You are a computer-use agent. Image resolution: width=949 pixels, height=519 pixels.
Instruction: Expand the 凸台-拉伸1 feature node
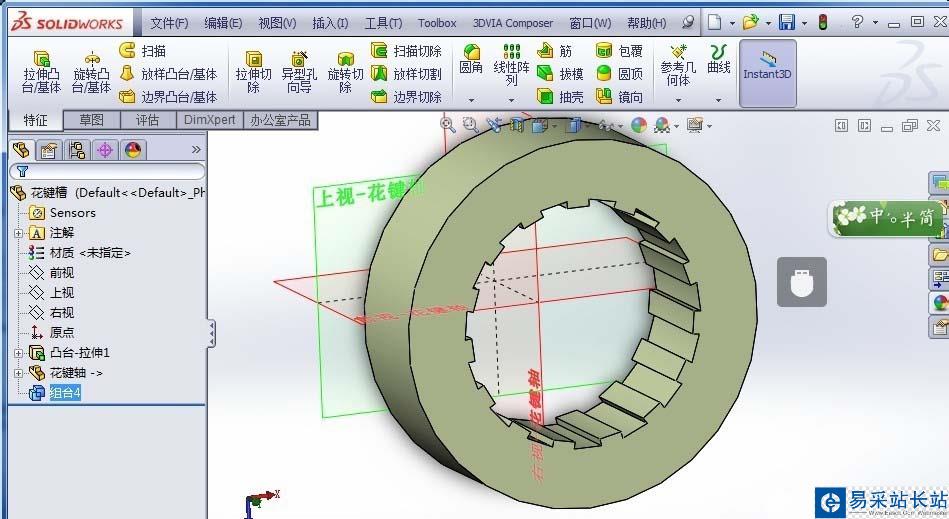(x=19, y=353)
